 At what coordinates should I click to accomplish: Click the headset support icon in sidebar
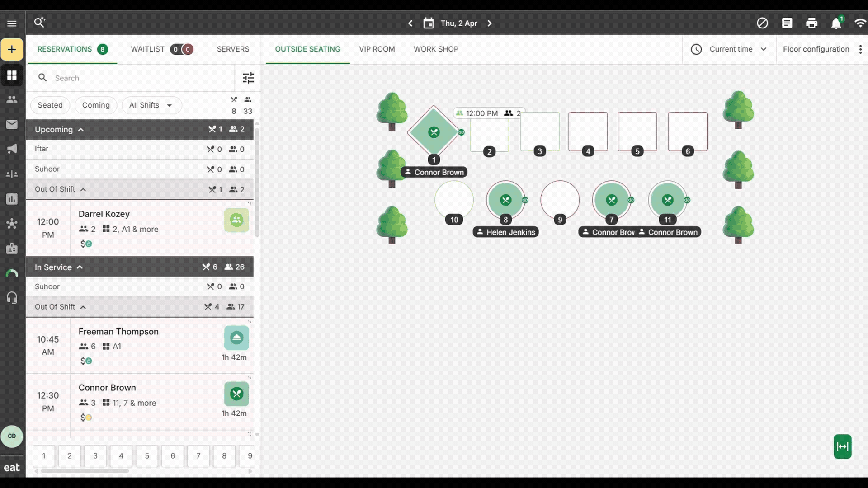(12, 298)
